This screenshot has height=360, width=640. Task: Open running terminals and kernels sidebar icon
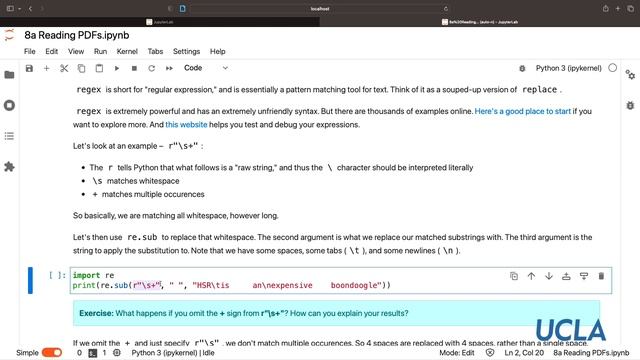point(9,105)
